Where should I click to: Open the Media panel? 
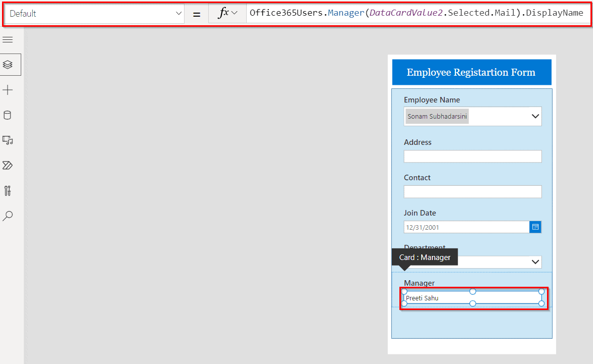[x=10, y=140]
